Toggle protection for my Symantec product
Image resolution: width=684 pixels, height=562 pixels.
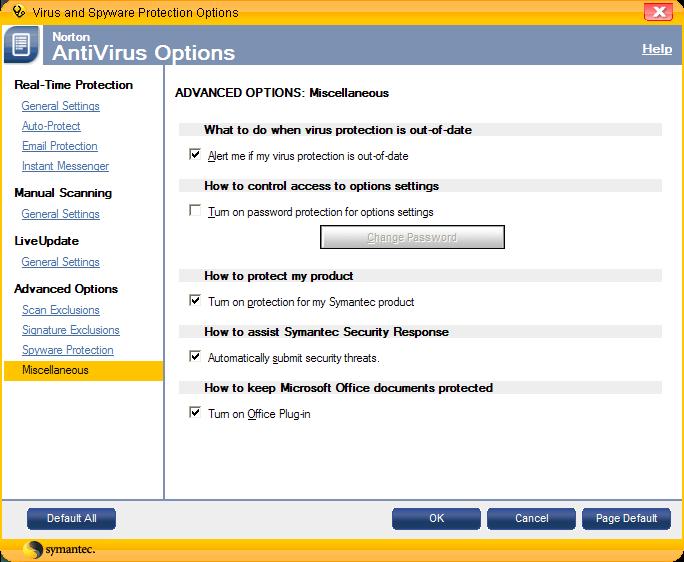pos(195,300)
